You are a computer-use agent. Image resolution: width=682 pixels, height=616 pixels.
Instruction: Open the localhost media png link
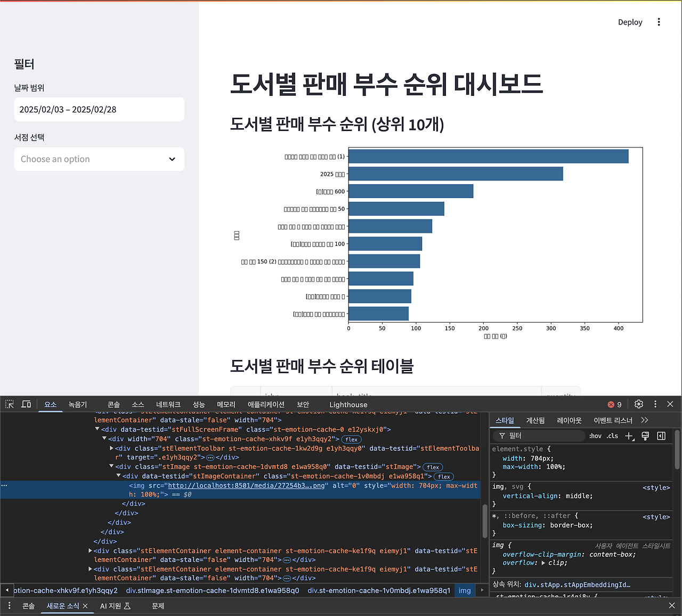tap(246, 486)
